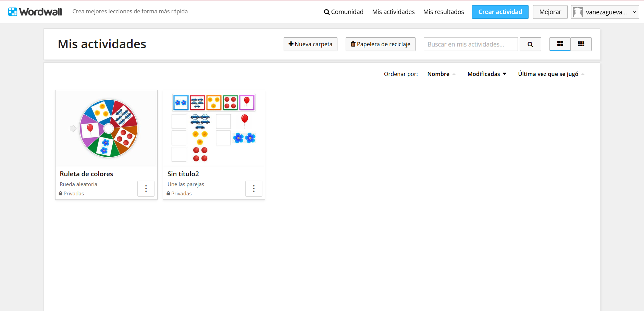The image size is (644, 311).
Task: Click the tagline Crea mejores lecciones
Action: coord(130,11)
